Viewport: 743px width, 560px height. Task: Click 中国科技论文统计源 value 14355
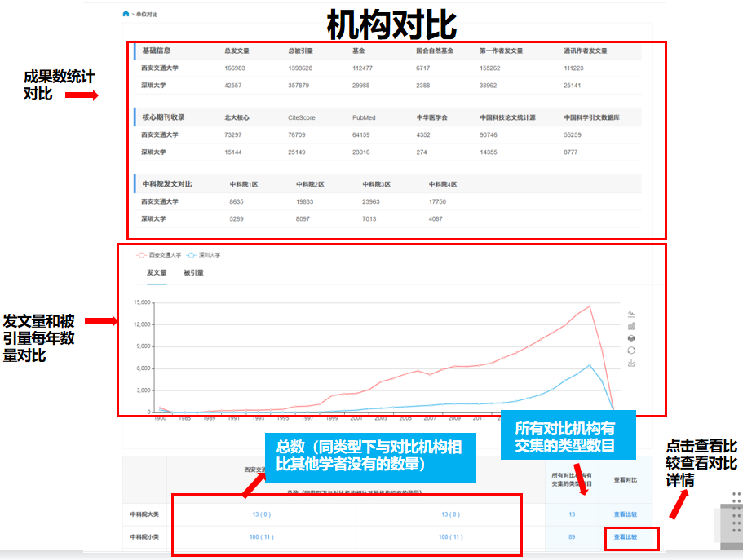(x=488, y=152)
